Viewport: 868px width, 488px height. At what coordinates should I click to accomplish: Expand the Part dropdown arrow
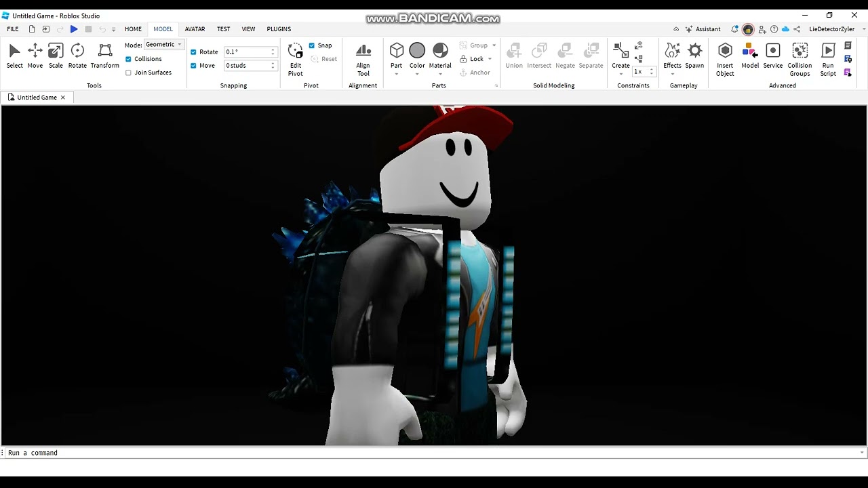click(x=397, y=74)
